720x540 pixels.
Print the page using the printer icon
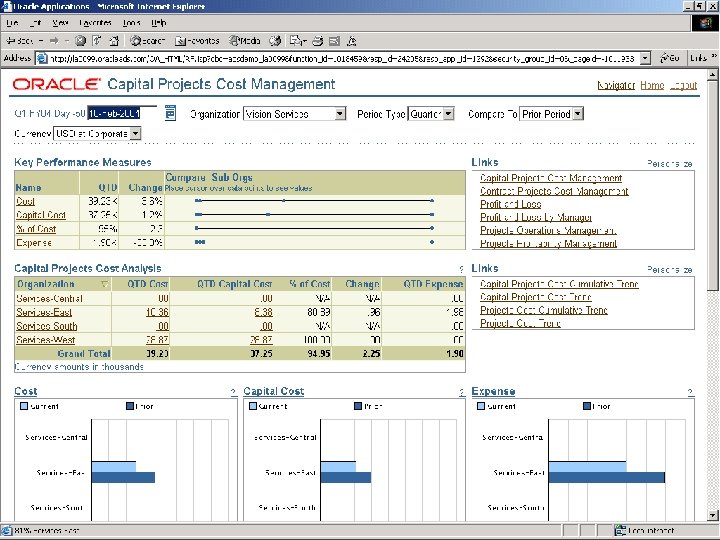click(x=318, y=41)
